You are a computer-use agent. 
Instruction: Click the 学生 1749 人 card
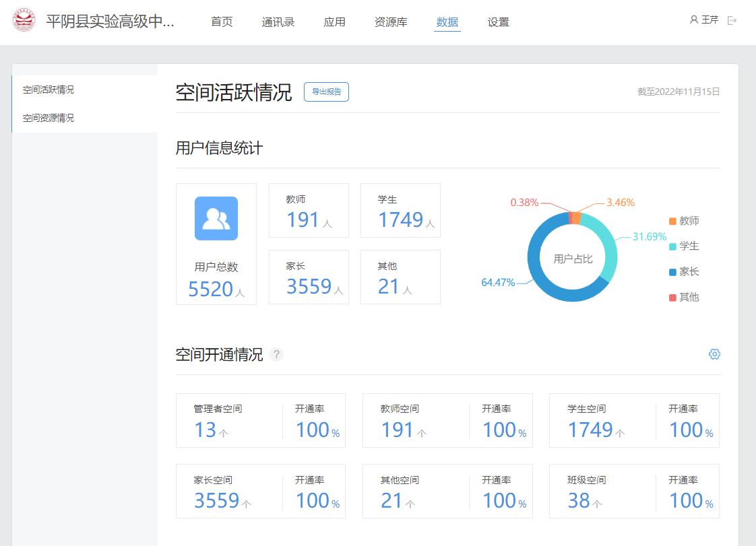[401, 211]
